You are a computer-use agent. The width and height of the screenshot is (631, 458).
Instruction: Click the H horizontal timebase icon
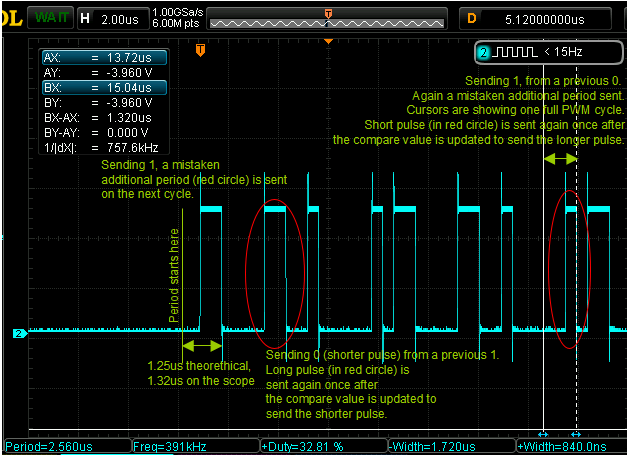tap(84, 18)
